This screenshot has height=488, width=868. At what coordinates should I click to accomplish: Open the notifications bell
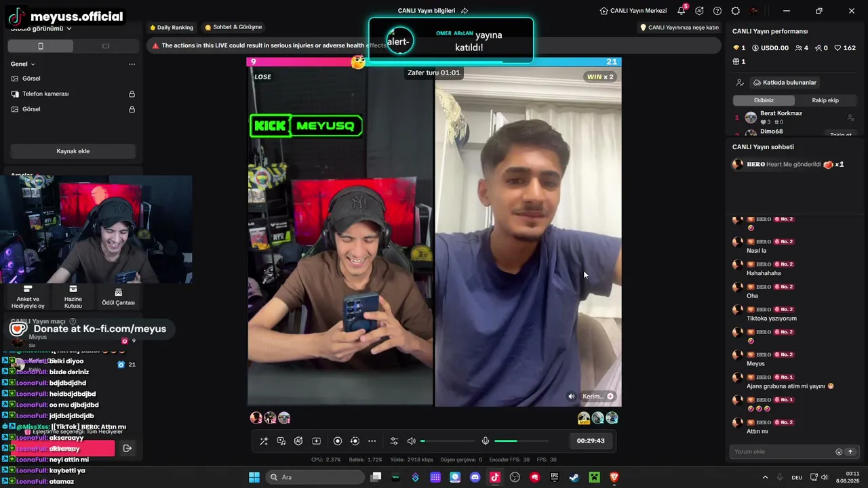tap(682, 11)
